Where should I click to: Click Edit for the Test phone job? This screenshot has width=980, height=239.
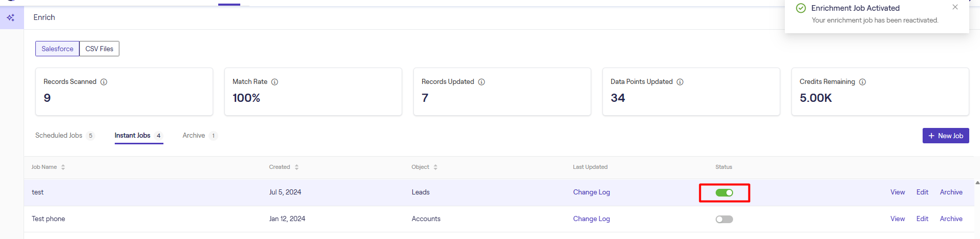point(922,219)
